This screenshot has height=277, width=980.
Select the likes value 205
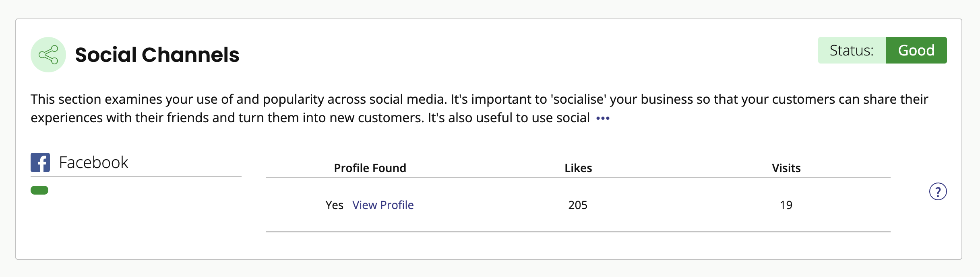click(578, 205)
